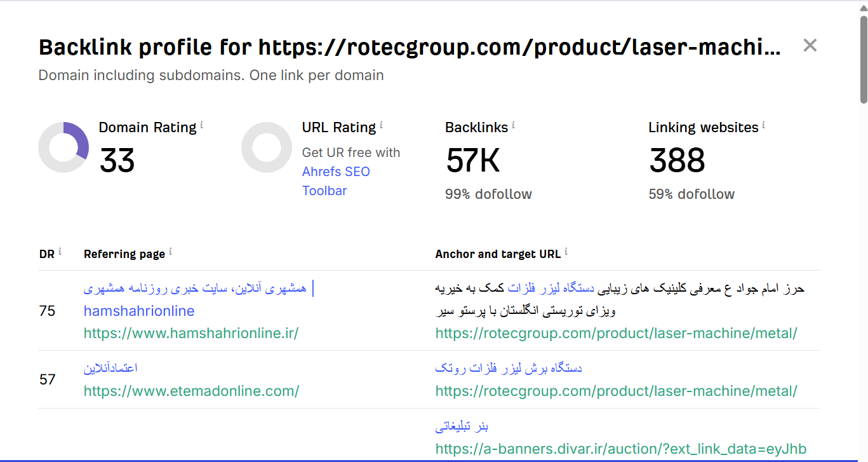868x462 pixels.
Task: Open the www.etemadonline.com referring link
Action: point(190,391)
